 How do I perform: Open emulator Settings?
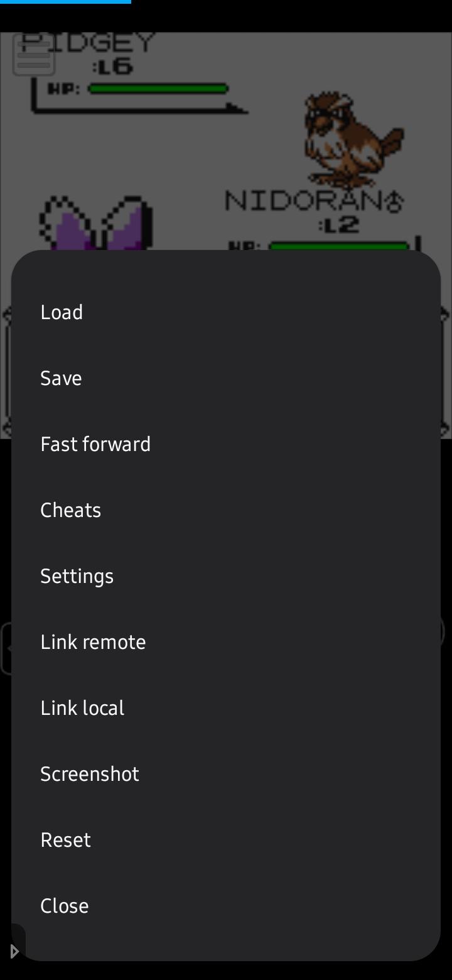77,576
